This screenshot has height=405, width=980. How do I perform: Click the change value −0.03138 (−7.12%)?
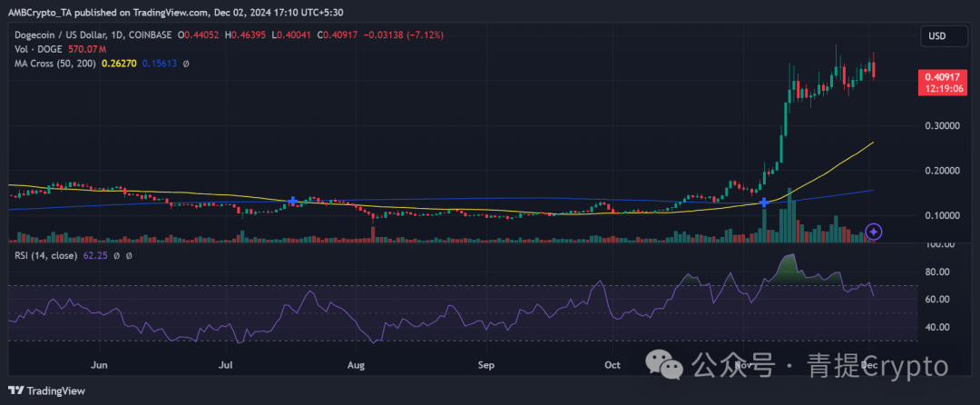(404, 35)
